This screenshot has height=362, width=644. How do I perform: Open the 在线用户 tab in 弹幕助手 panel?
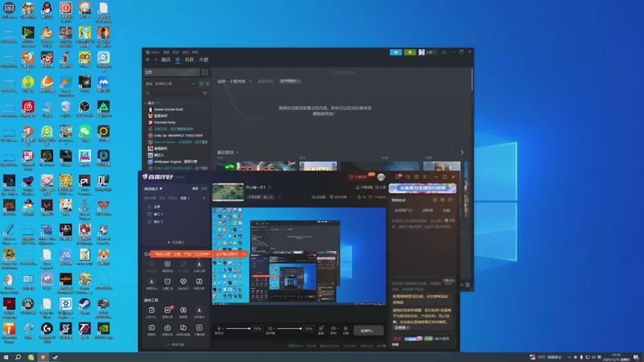(x=403, y=210)
